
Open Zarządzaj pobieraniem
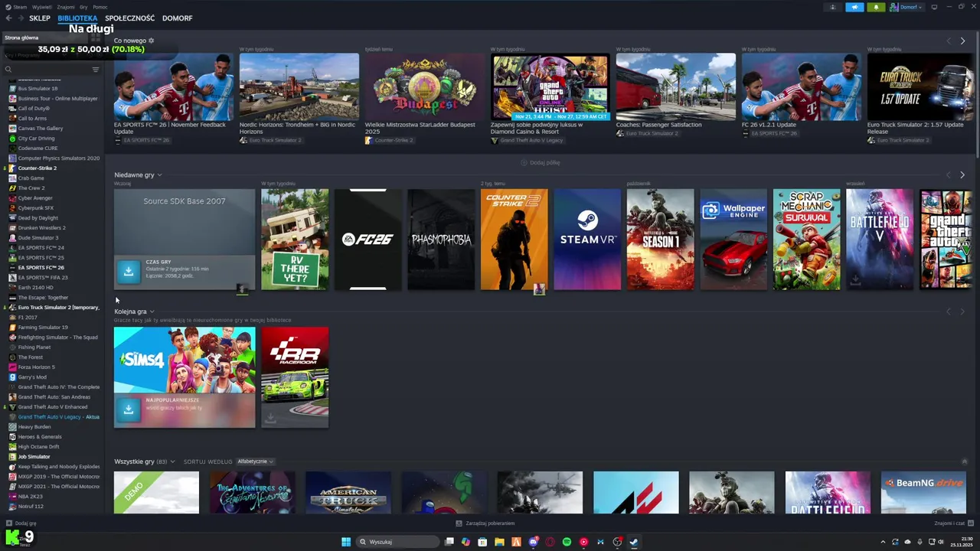(x=485, y=523)
